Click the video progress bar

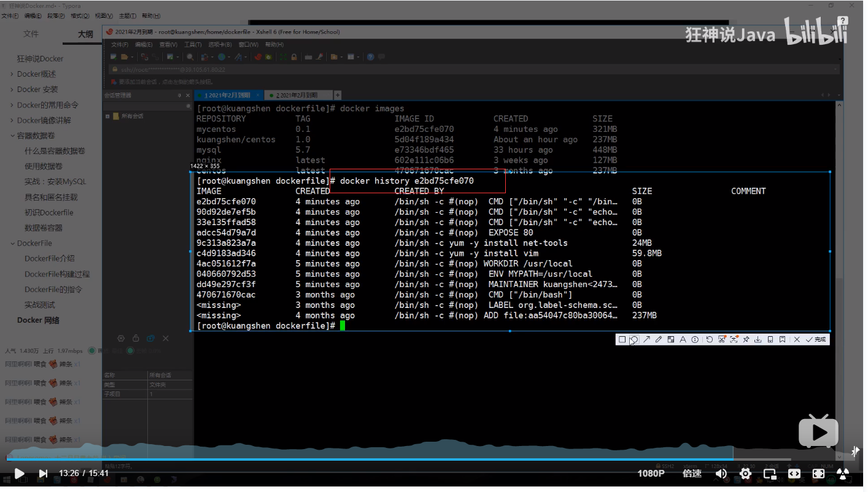tap(430, 459)
